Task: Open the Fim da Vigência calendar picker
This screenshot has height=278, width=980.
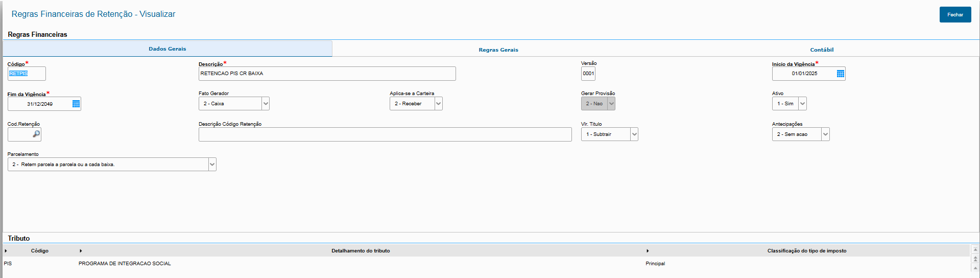Action: pyautogui.click(x=76, y=104)
